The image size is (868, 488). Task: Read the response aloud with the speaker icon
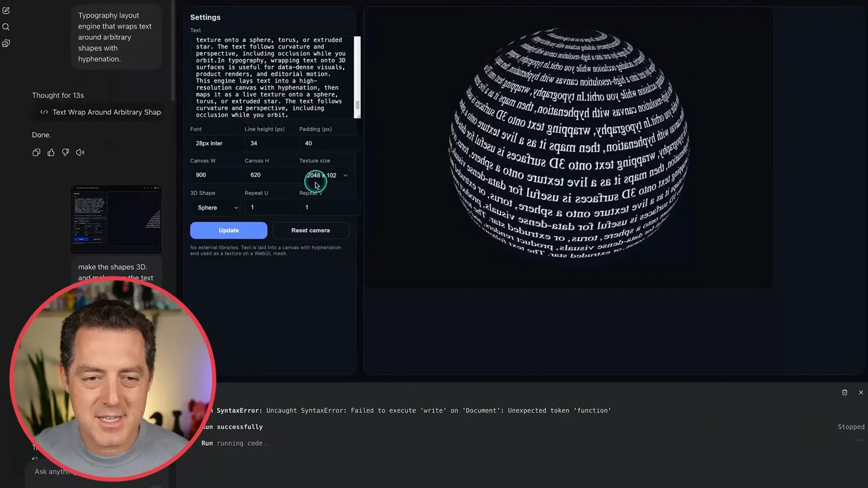[x=80, y=152]
